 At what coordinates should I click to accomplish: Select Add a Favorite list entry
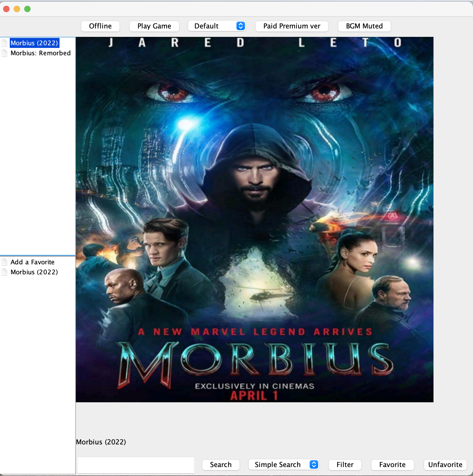pos(32,262)
